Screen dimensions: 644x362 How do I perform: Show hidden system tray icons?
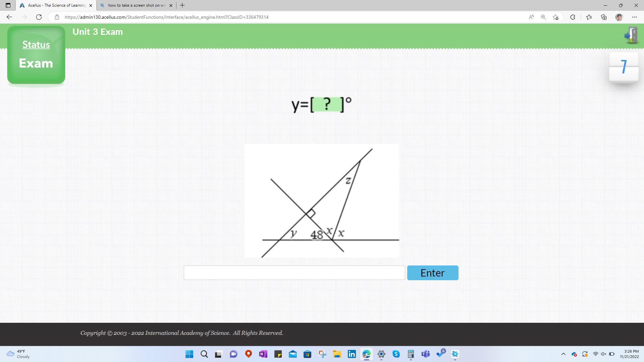click(x=563, y=354)
